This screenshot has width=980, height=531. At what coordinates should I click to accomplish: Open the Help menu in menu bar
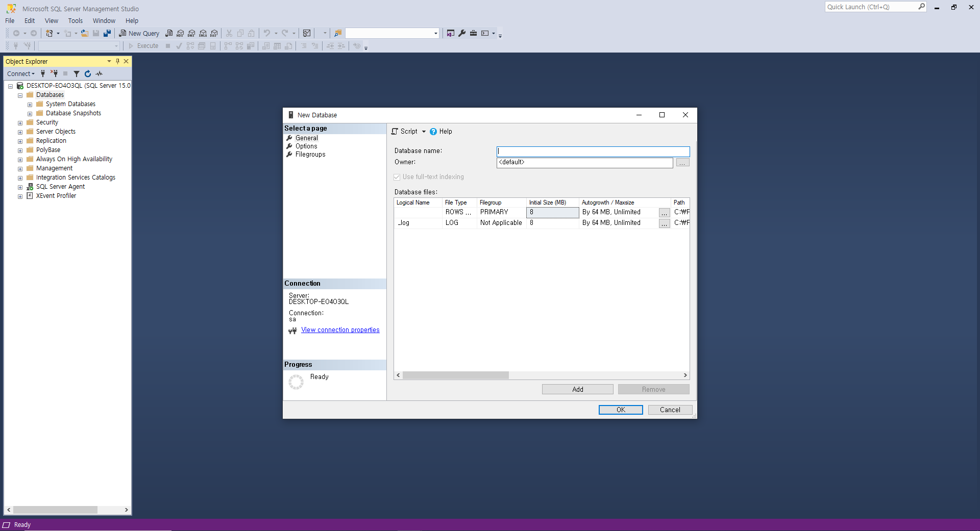coord(132,21)
